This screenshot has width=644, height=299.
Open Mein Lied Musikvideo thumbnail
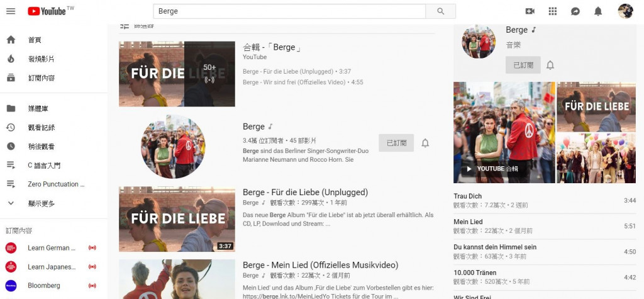(177, 279)
